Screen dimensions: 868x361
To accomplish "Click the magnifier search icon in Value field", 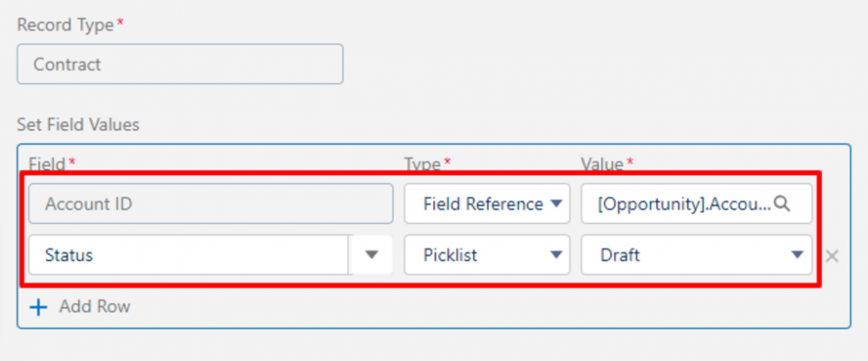I will pos(781,204).
